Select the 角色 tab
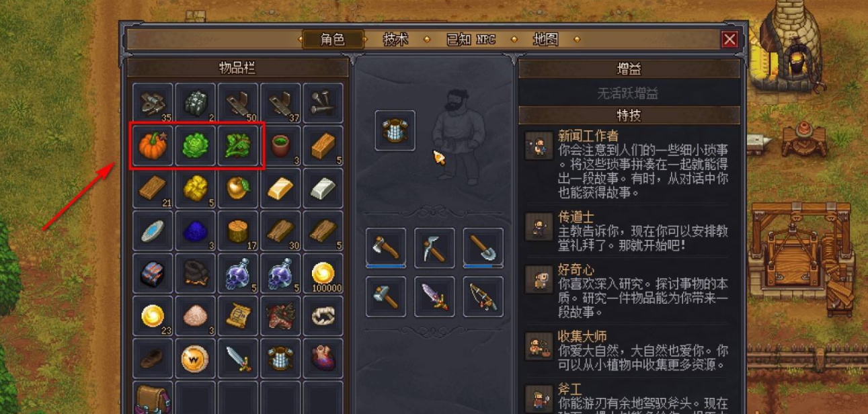868x414 pixels. [333, 40]
